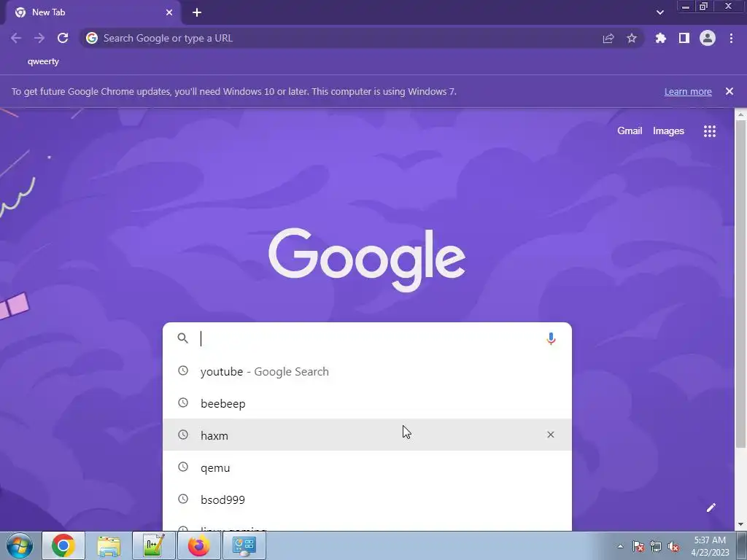Customize this page with pencil icon
The height and width of the screenshot is (560, 747).
711,507
